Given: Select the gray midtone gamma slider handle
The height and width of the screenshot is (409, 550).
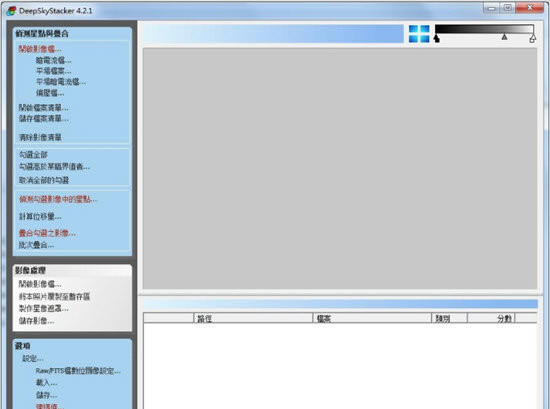Looking at the screenshot, I should (x=504, y=37).
